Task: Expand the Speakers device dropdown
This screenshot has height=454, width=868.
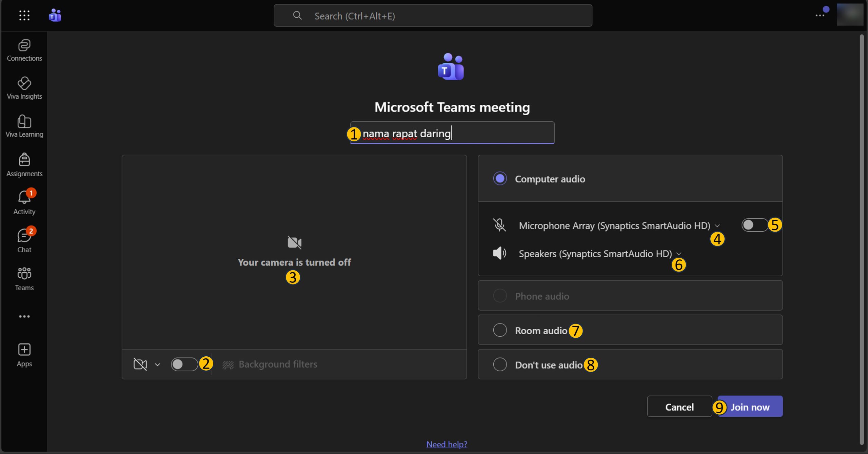Action: 679,254
